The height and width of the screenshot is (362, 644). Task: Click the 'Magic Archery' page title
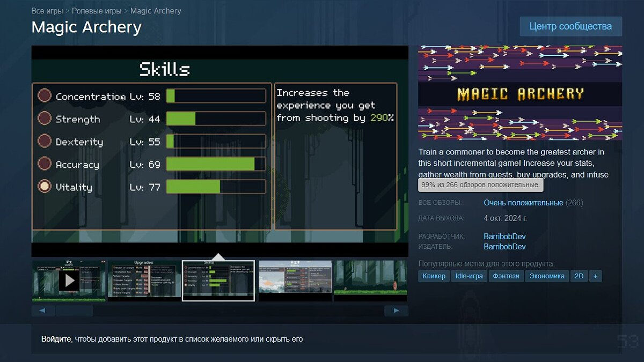tap(86, 27)
